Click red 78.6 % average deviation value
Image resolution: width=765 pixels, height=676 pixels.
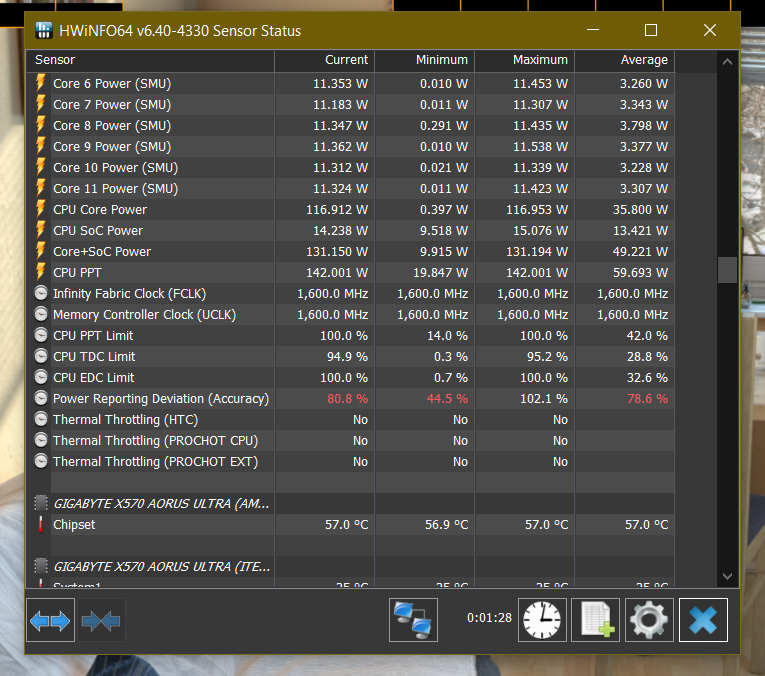(647, 398)
